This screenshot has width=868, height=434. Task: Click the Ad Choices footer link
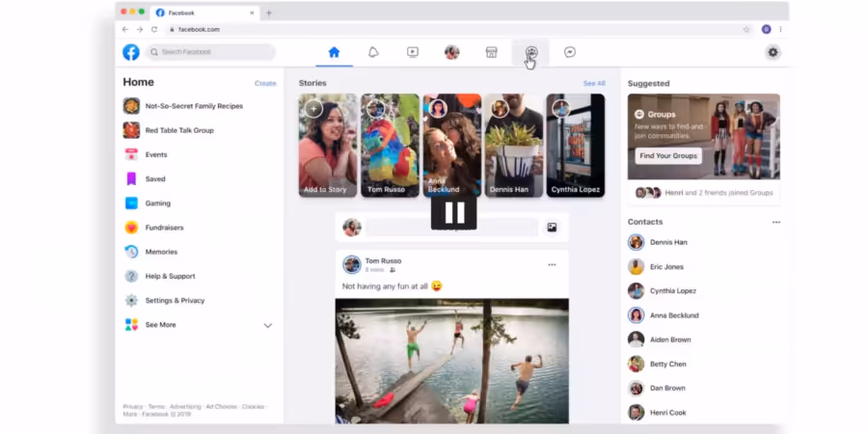click(x=221, y=406)
